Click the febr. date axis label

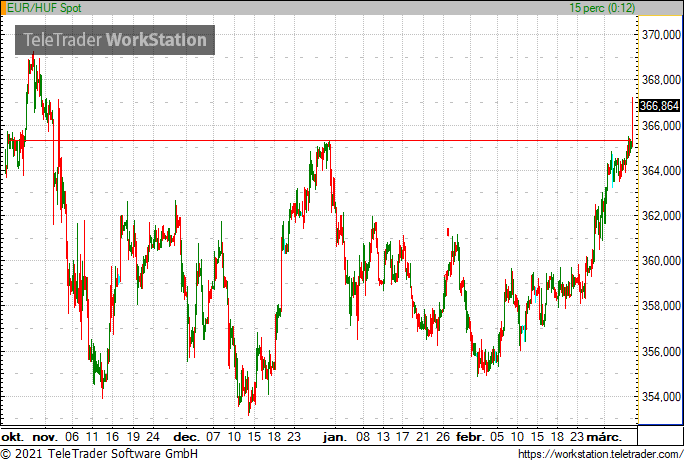pyautogui.click(x=471, y=437)
